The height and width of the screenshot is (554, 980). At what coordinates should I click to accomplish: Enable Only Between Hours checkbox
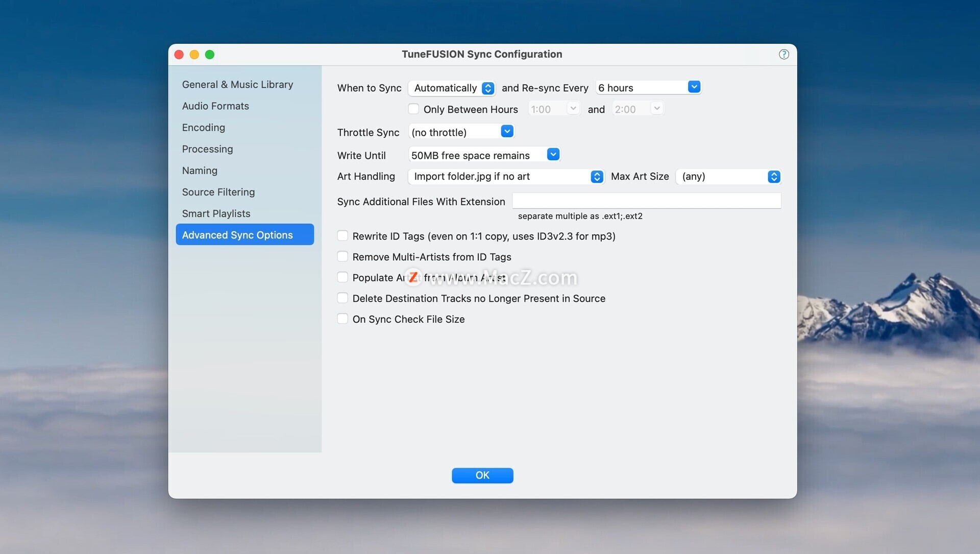pos(413,109)
